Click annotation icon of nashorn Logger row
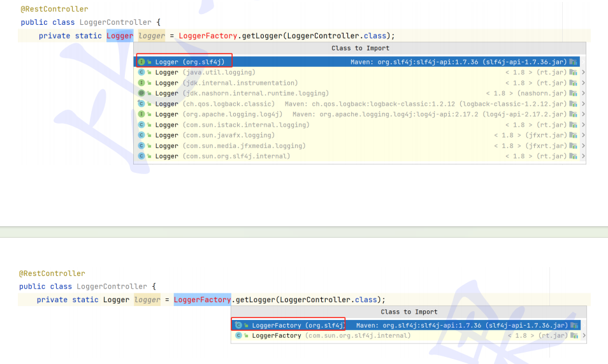 pos(141,93)
